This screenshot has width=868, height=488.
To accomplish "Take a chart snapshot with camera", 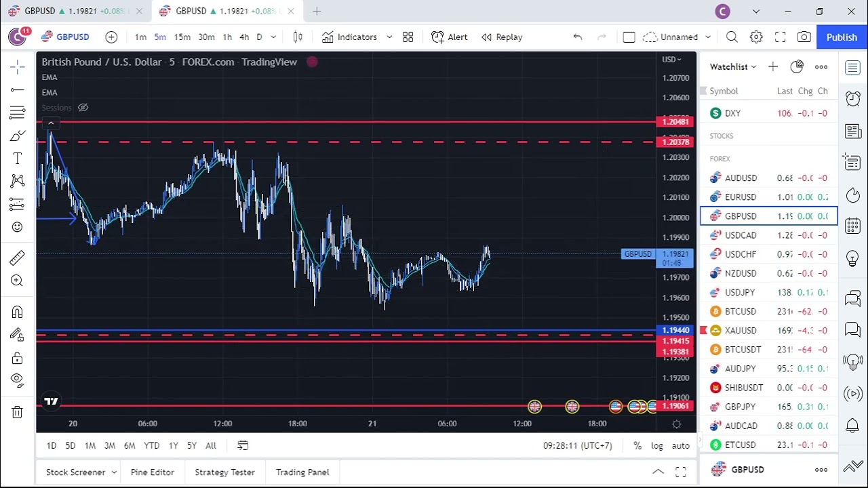I will coord(804,37).
